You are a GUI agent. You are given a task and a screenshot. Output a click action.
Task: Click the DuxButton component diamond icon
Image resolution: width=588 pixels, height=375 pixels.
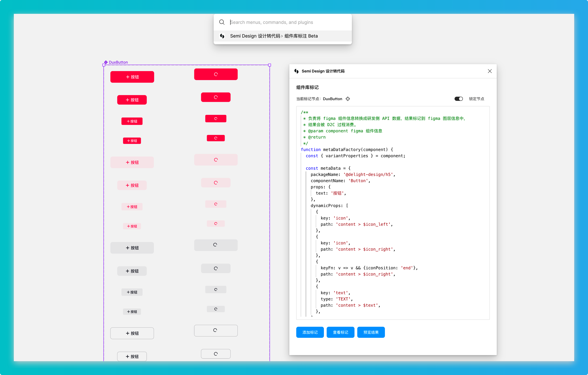(x=106, y=62)
